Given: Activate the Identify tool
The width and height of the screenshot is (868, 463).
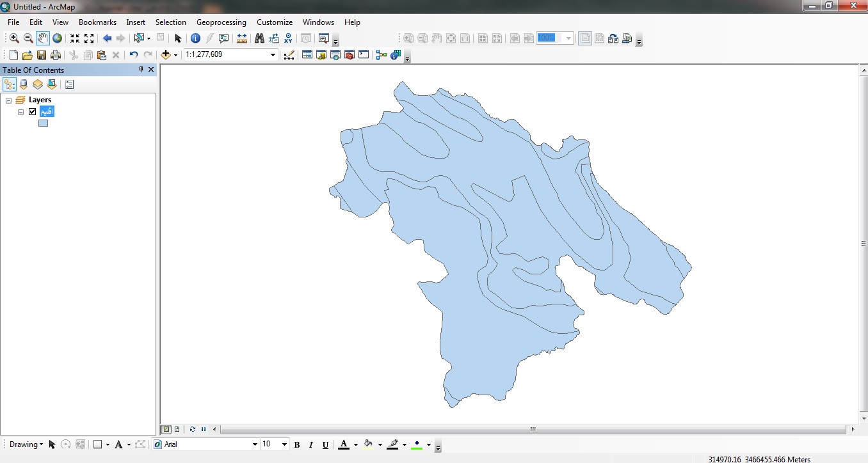Looking at the screenshot, I should (x=196, y=38).
